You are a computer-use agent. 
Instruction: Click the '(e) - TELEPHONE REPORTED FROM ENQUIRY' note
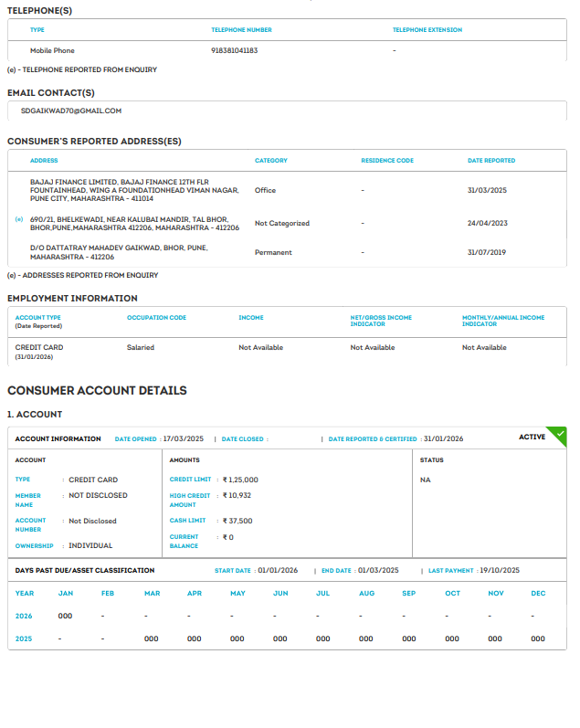point(82,69)
